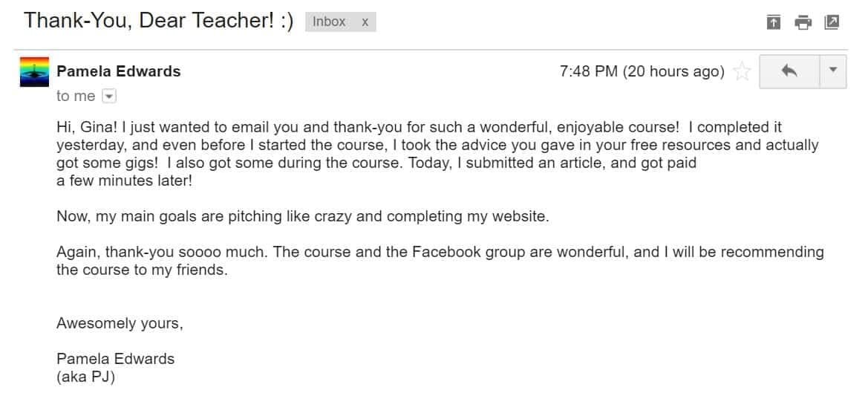The width and height of the screenshot is (868, 419).
Task: Click the signature name Pamela Edwards at the bottom
Action: 116,358
